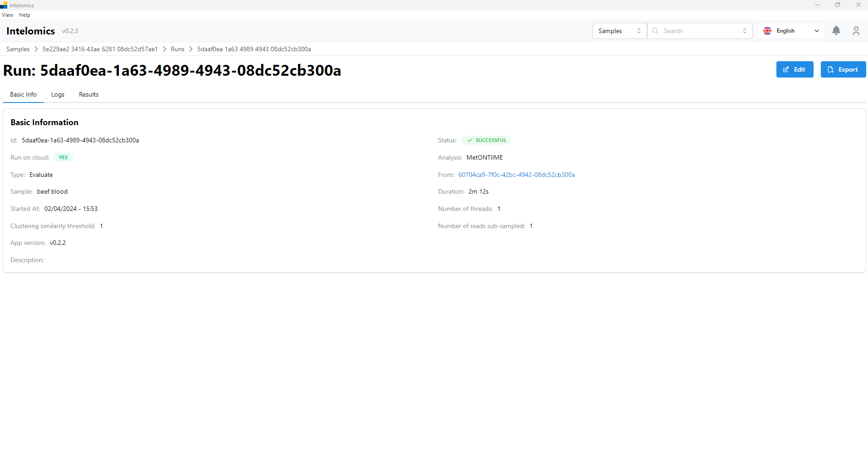This screenshot has height=468, width=868.
Task: Click the UK flag language icon
Action: click(x=767, y=31)
